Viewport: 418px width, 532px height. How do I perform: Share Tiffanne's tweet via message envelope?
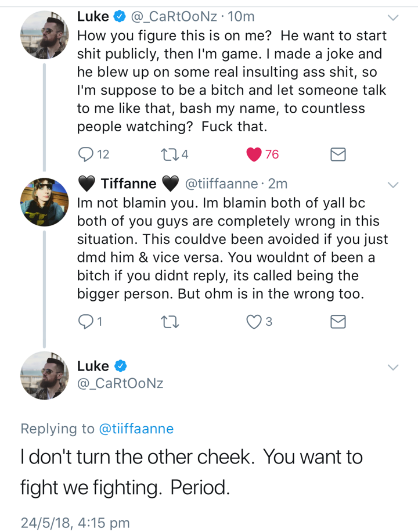pos(338,322)
